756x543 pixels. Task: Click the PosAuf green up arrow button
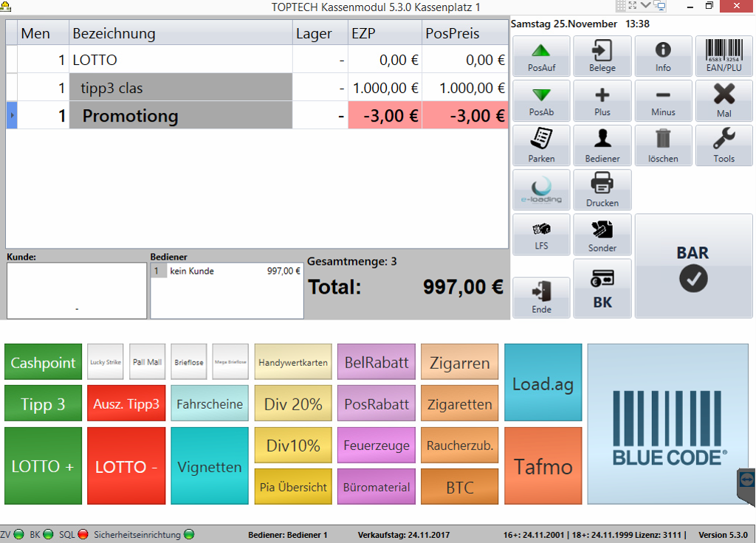point(541,56)
